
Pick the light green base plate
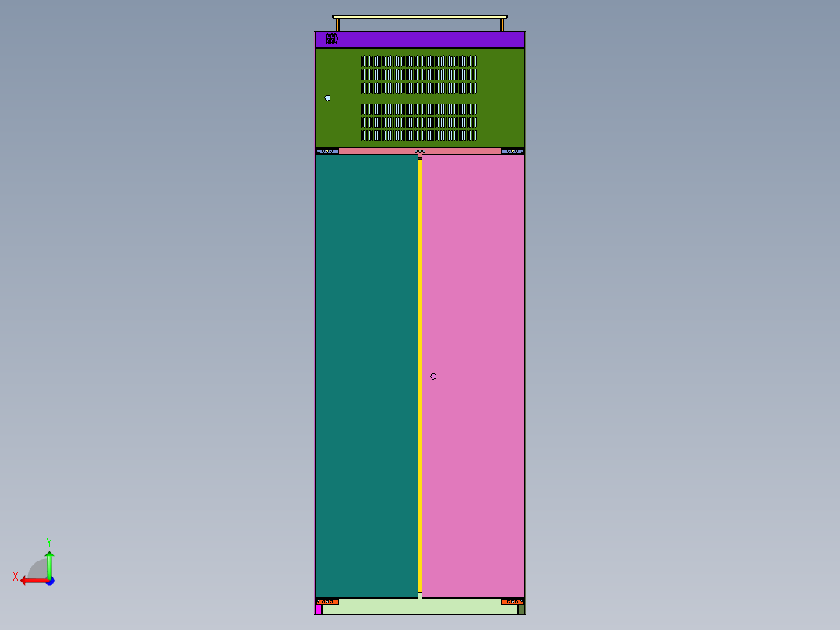pyautogui.click(x=420, y=607)
